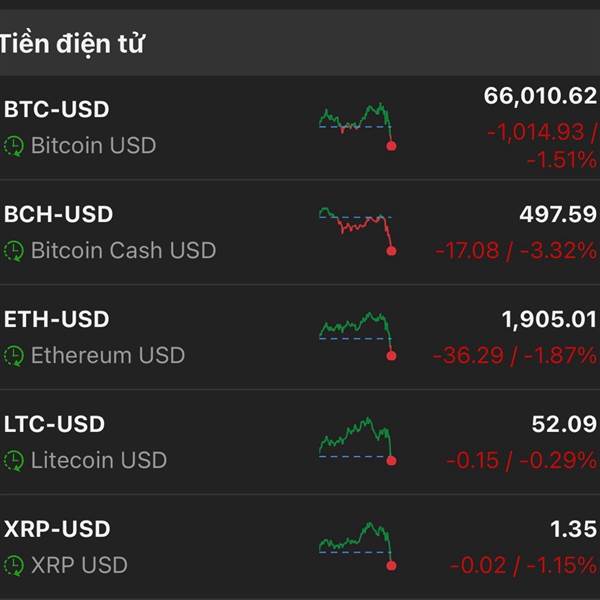Tap the Tiền điện tử section header

(x=72, y=44)
